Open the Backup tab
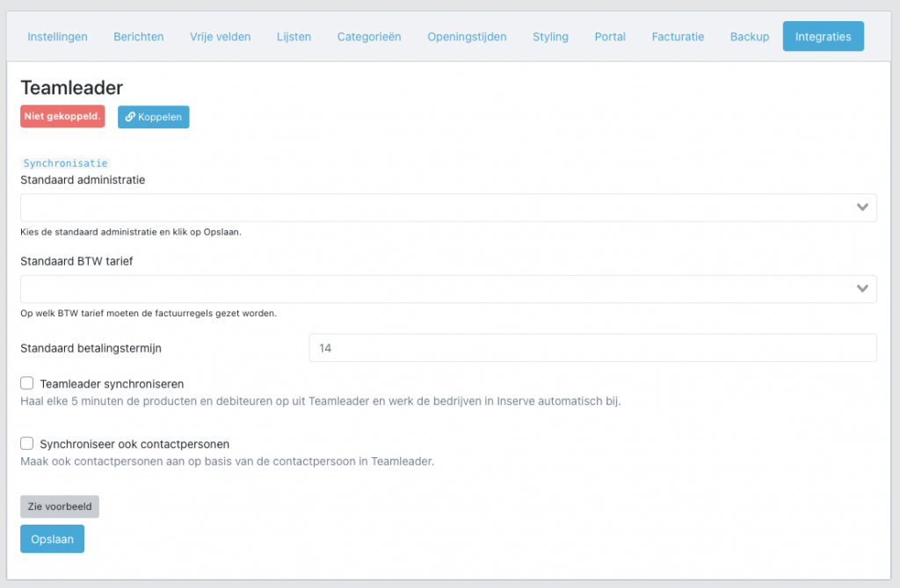Viewport: 900px width, 588px height. click(x=750, y=37)
